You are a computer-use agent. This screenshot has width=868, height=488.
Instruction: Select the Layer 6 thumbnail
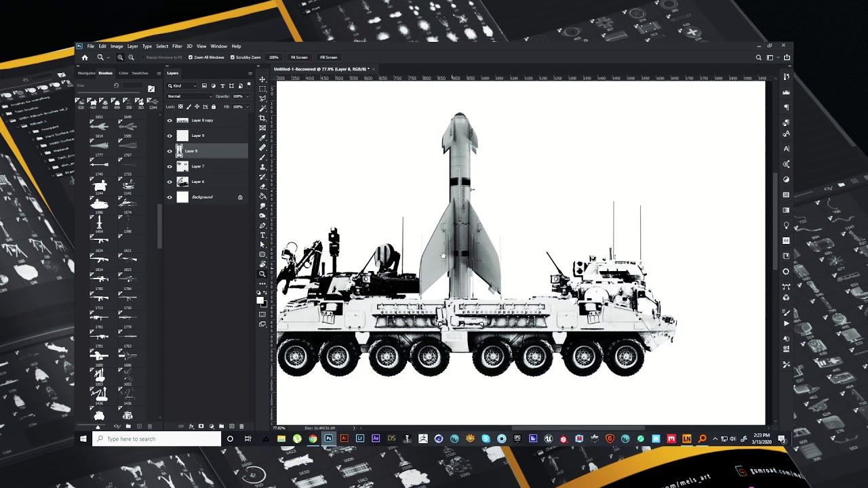(x=182, y=182)
